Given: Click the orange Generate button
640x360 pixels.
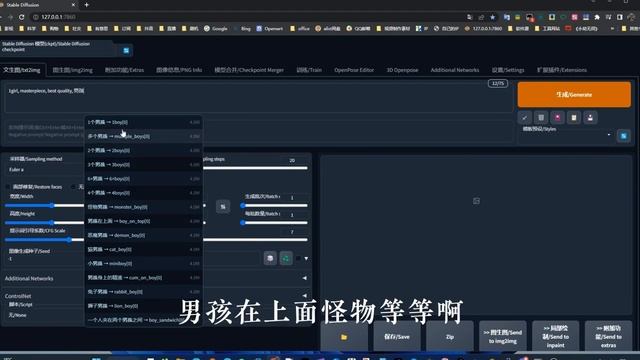Looking at the screenshot, I should pyautogui.click(x=574, y=94).
